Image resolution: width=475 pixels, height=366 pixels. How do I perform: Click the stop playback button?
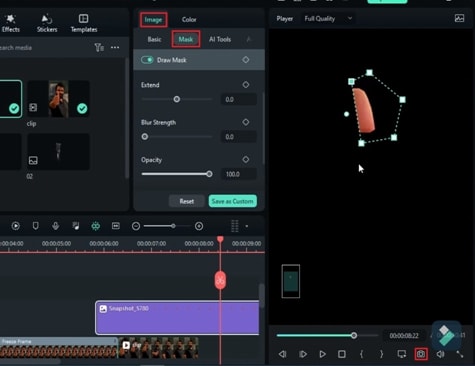[342, 354]
